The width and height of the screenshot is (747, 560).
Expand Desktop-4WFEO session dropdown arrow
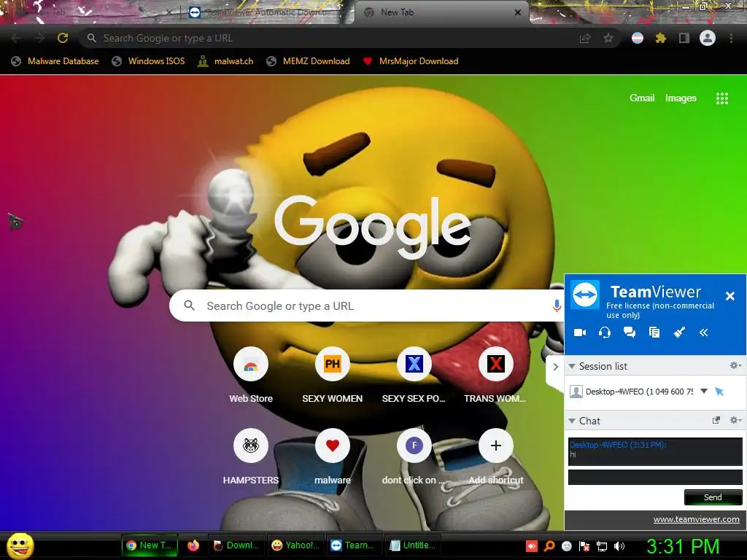704,391
